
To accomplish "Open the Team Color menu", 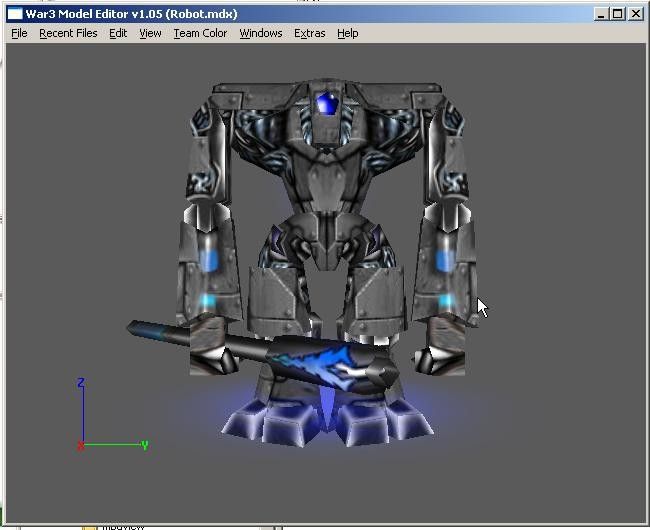I will (200, 33).
